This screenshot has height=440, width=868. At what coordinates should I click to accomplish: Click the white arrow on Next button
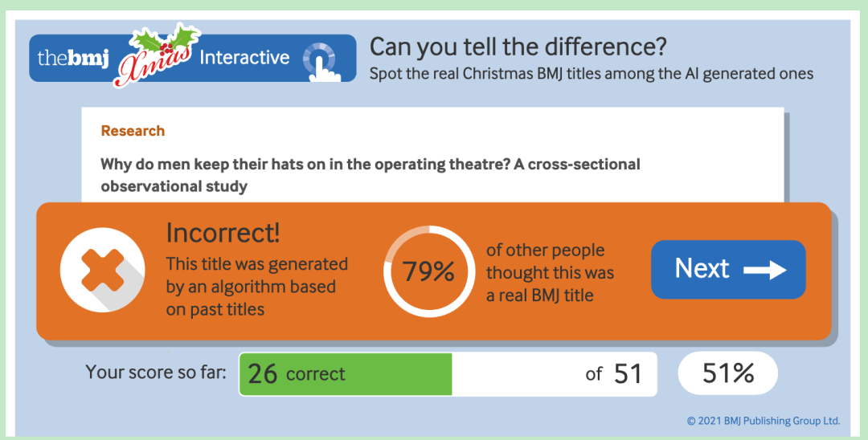tap(764, 270)
